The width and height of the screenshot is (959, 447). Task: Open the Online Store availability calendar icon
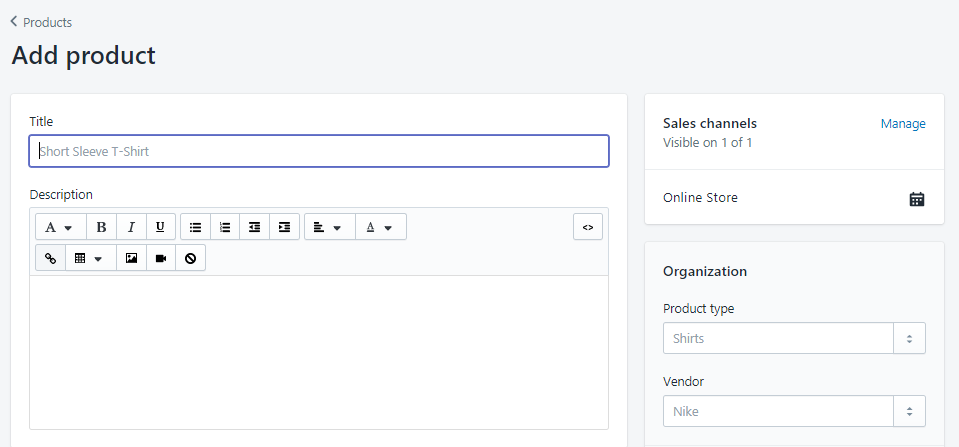917,199
